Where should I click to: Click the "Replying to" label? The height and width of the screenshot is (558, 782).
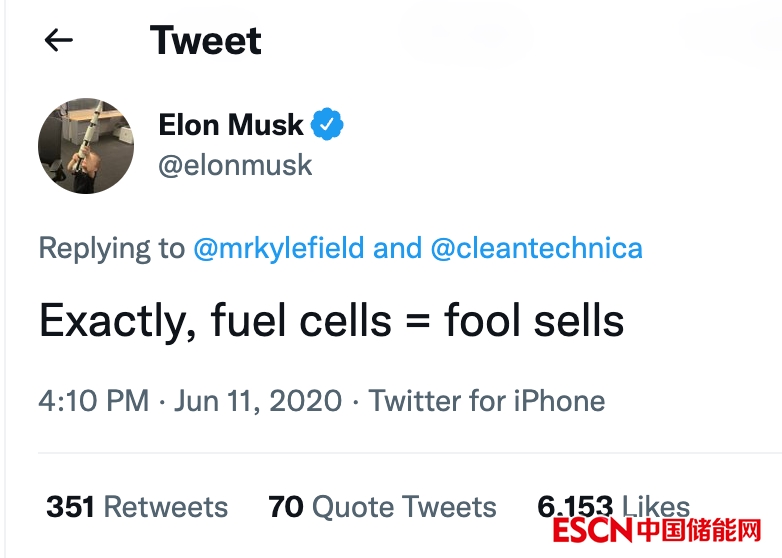click(x=111, y=248)
